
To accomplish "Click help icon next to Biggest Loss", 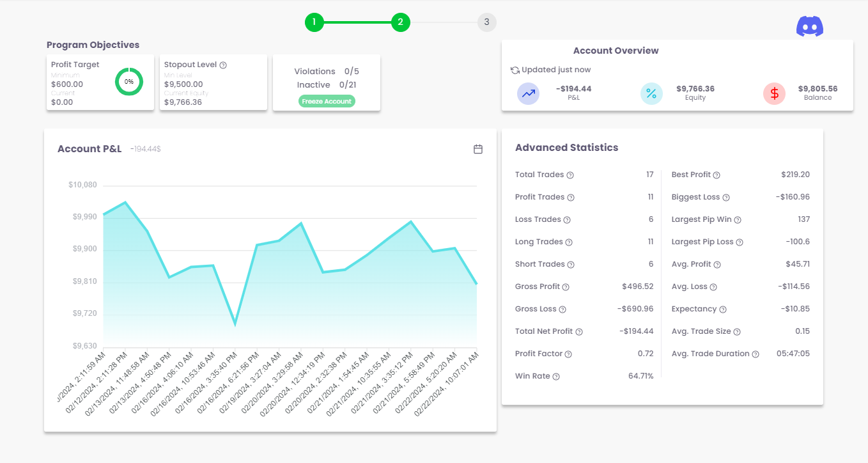I will coord(726,198).
